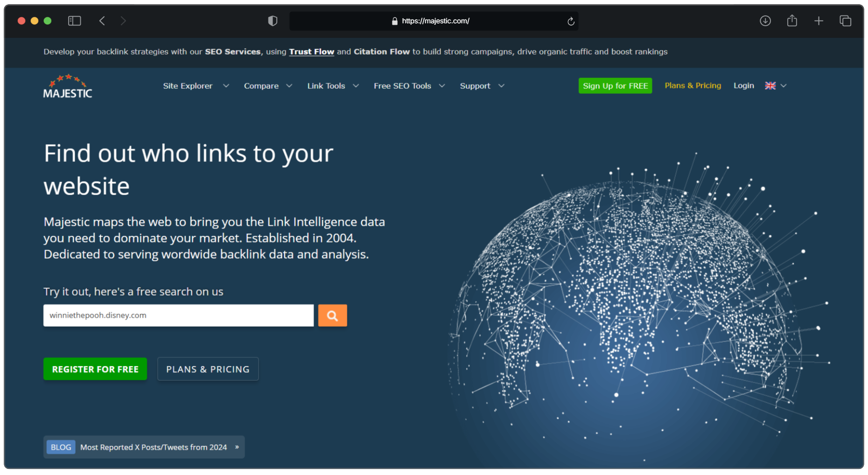The image size is (868, 475).
Task: Reload the page with the refresh icon
Action: [x=570, y=21]
